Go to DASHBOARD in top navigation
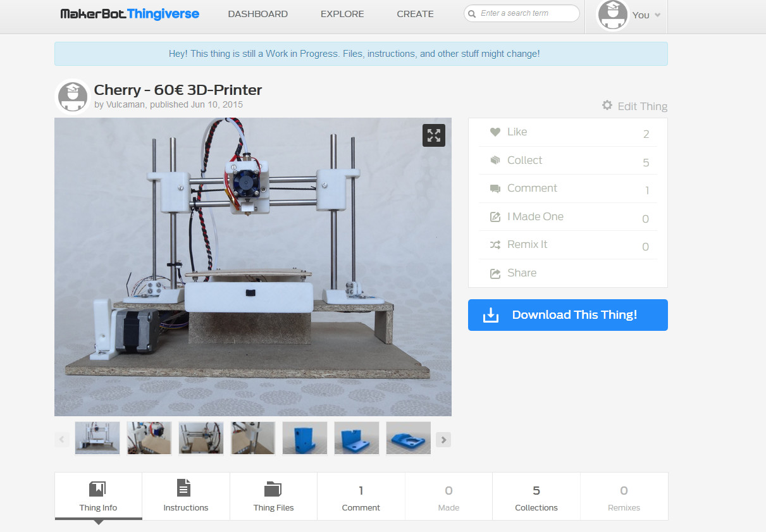The width and height of the screenshot is (766, 532). click(x=257, y=14)
